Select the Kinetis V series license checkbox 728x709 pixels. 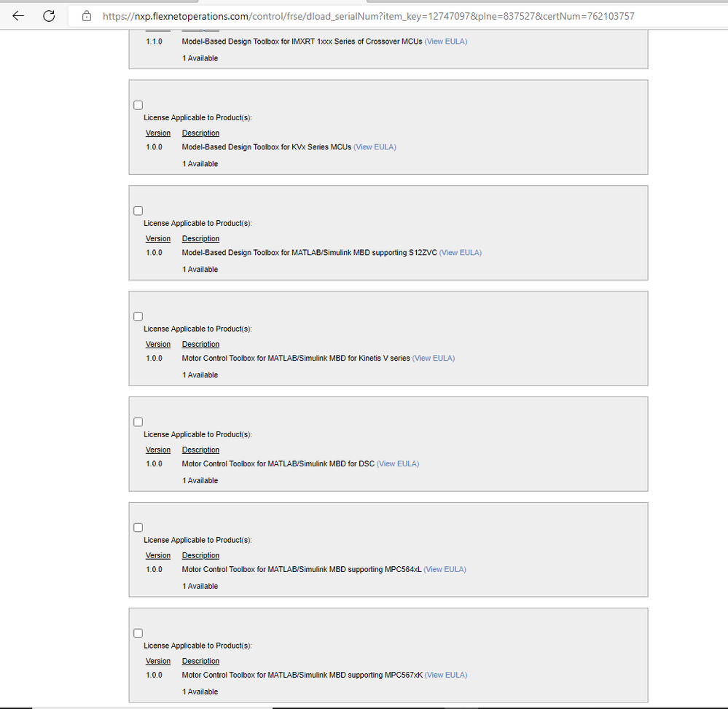coord(138,316)
